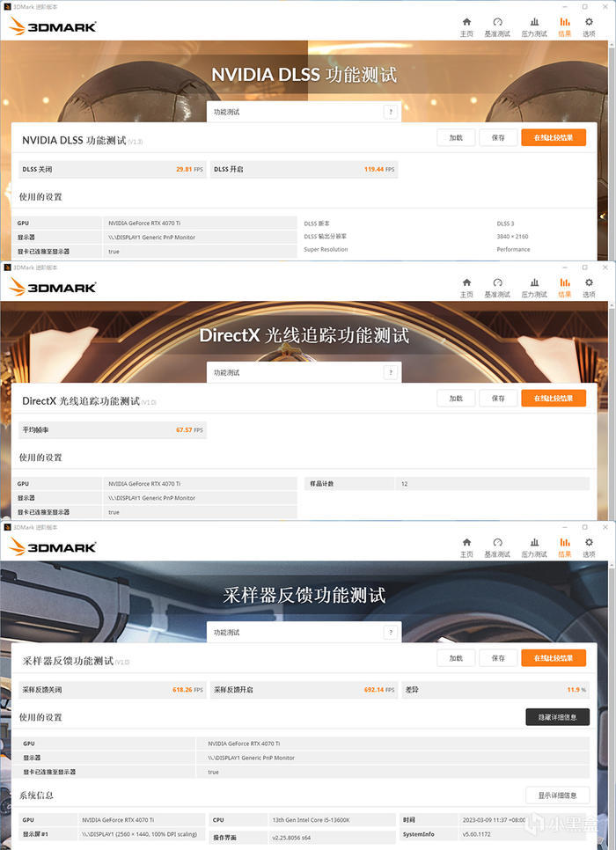616x850 pixels.
Task: Click 3840 × 2160 DLSS output resolution value
Action: coord(512,237)
